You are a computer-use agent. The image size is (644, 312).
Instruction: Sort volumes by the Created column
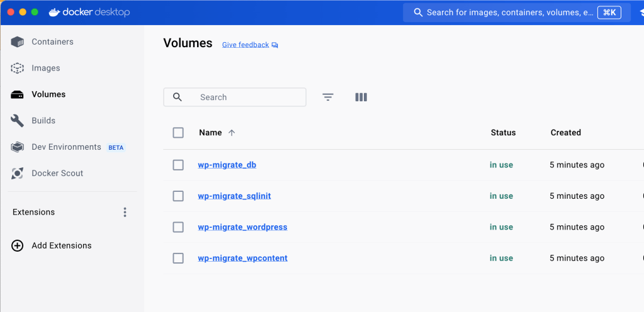click(x=565, y=133)
